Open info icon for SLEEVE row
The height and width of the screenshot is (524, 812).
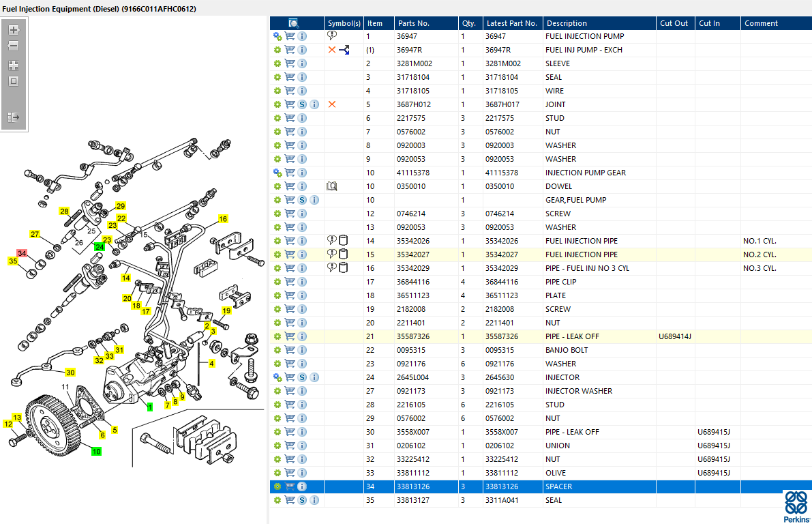[303, 63]
